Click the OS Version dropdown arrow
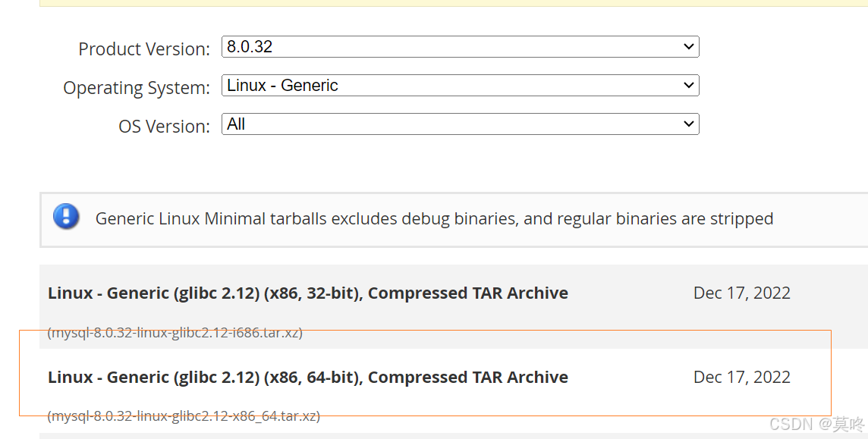868x439 pixels. [688, 124]
